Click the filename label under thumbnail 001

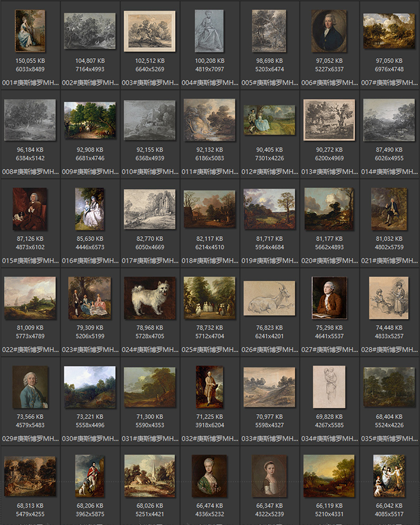coord(30,81)
